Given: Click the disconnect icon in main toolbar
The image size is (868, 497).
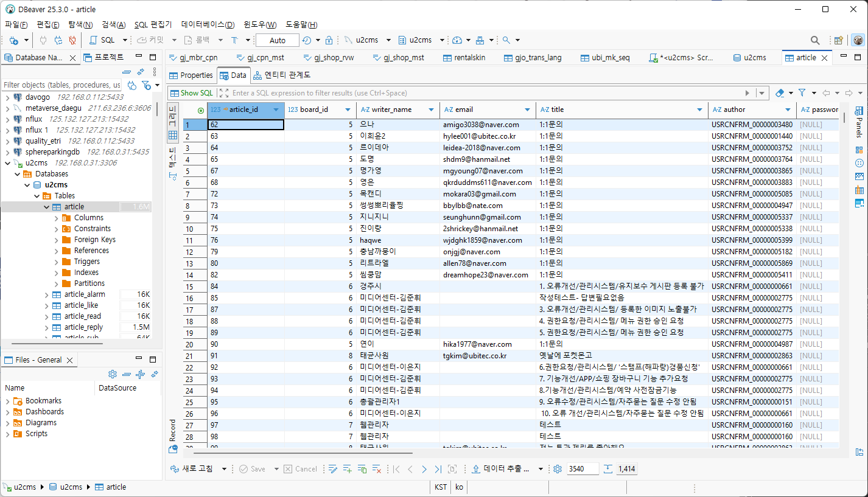Looking at the screenshot, I should [x=72, y=40].
